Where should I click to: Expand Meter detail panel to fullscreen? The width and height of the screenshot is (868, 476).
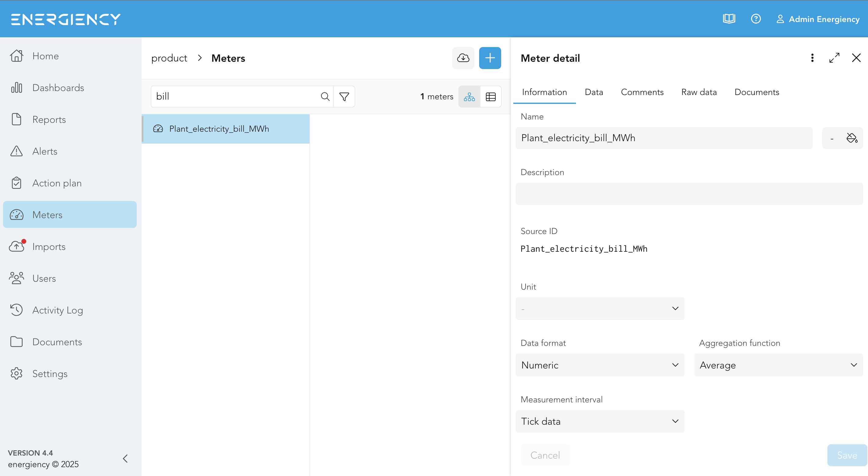(834, 58)
